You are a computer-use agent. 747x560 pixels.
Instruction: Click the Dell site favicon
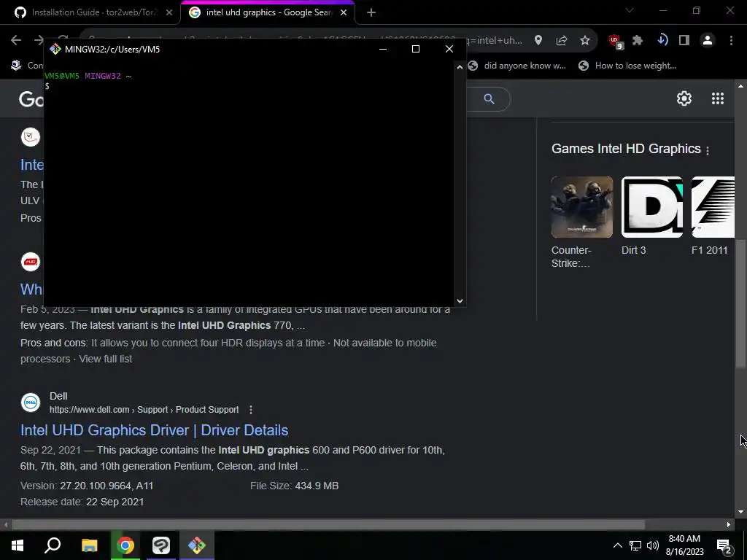(x=31, y=402)
